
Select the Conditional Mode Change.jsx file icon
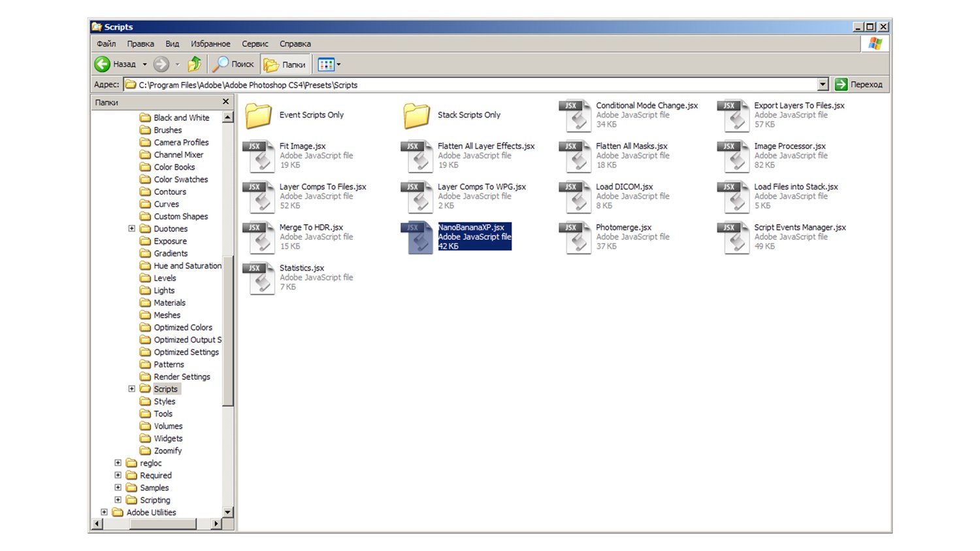(575, 116)
